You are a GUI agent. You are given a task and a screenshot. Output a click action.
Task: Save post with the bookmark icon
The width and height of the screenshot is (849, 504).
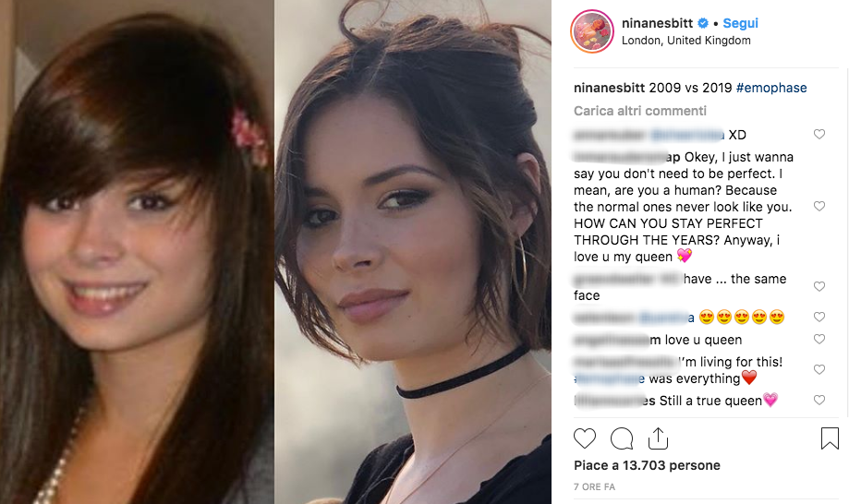[x=830, y=438]
